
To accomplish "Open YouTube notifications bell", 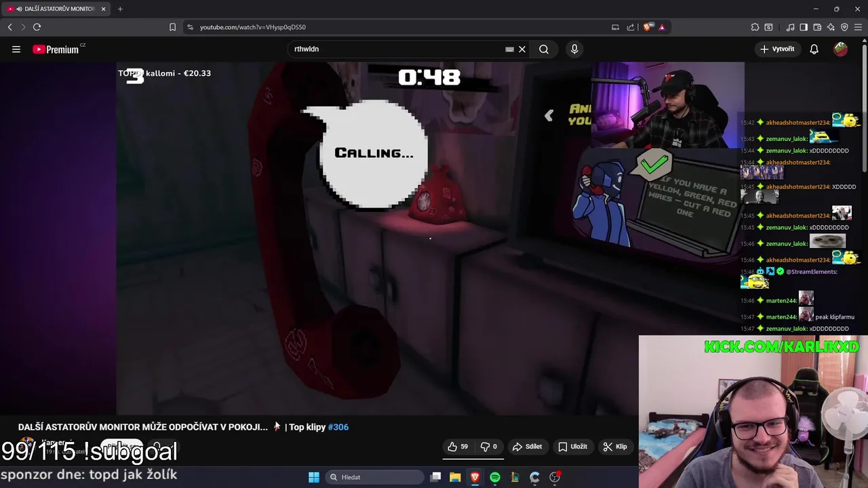I will 814,49.
